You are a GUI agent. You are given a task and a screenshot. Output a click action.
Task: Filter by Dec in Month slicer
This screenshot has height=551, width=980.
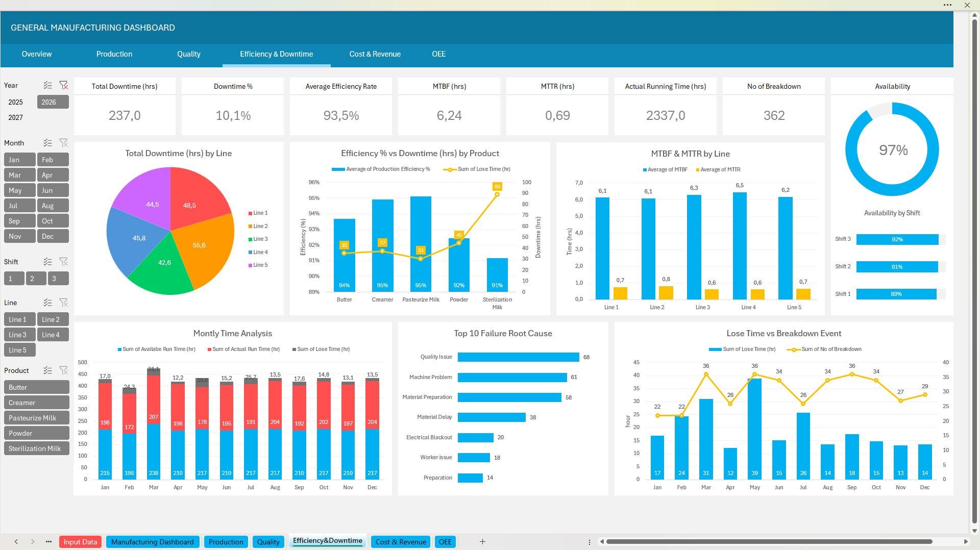pos(53,236)
